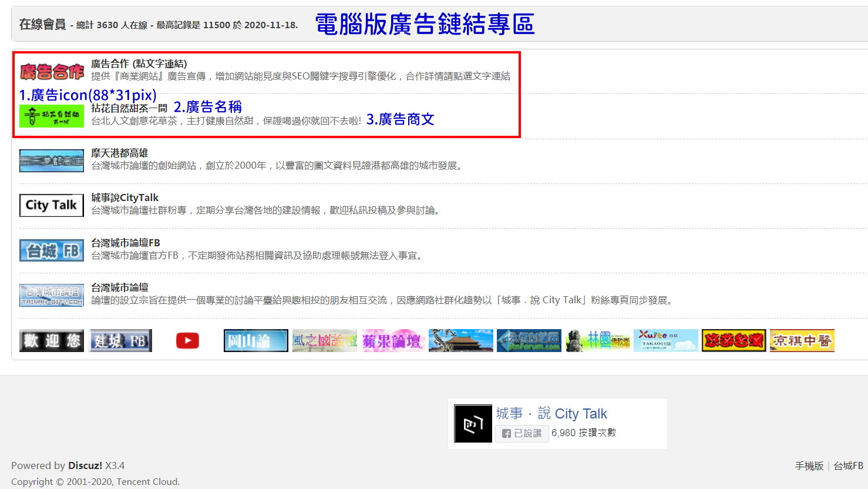Image resolution: width=868 pixels, height=489 pixels.
Task: Click the 風之國論壇 banner
Action: (325, 341)
